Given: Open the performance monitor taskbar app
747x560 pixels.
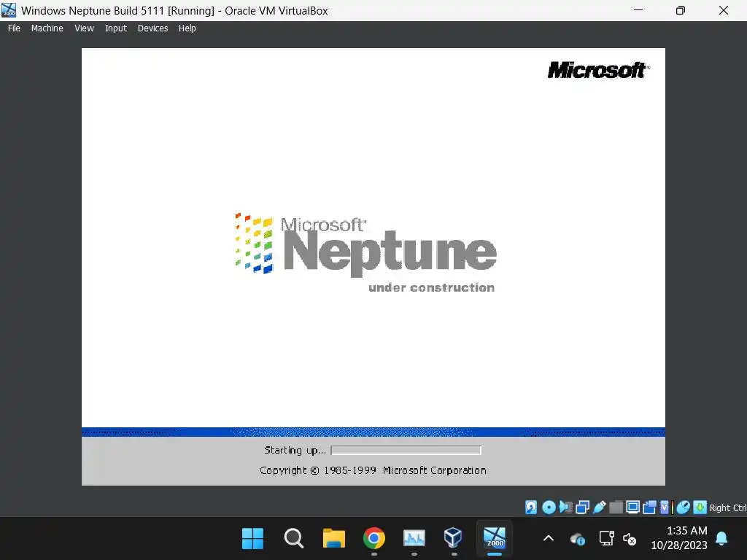Looking at the screenshot, I should coord(414,539).
